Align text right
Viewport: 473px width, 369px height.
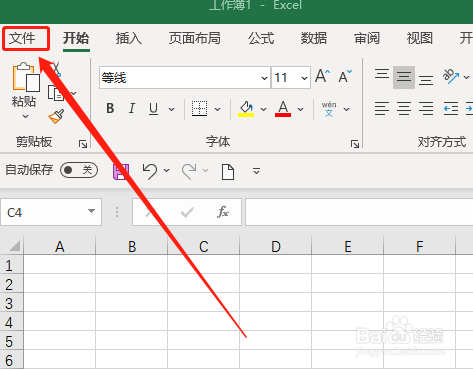coord(426,108)
